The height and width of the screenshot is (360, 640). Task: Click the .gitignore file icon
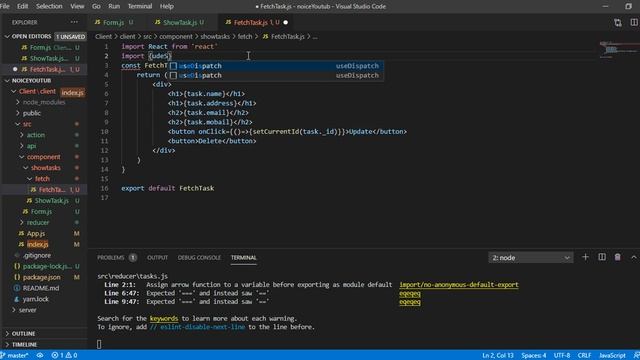17,255
